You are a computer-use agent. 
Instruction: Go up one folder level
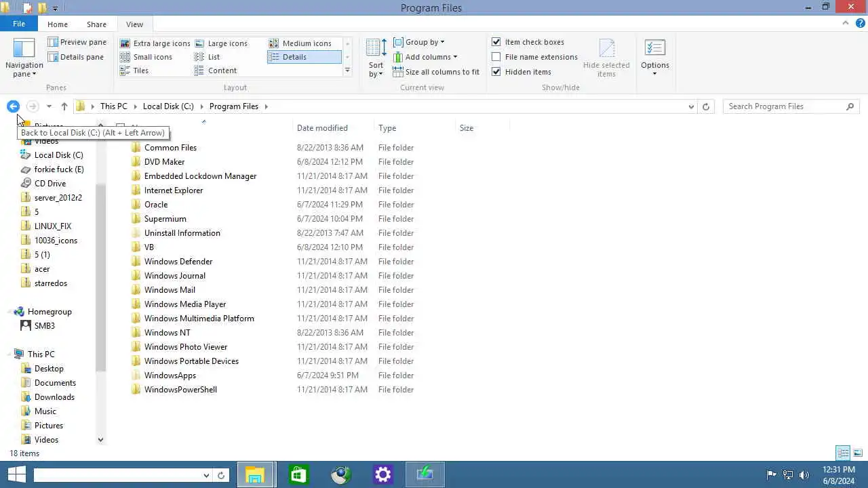[x=64, y=106]
